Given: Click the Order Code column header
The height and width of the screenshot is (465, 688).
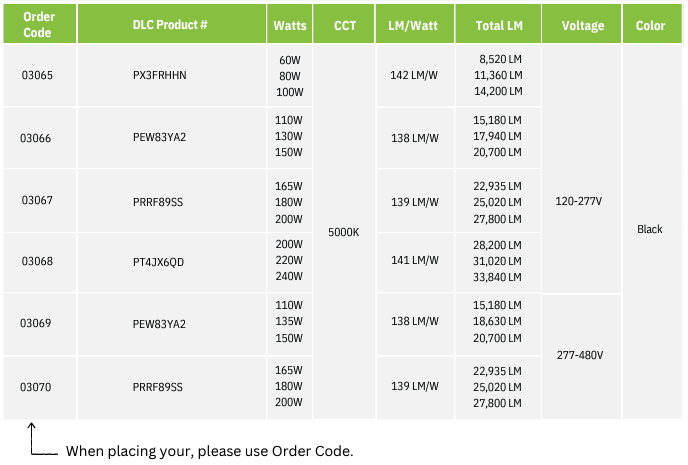Looking at the screenshot, I should 40,24.
